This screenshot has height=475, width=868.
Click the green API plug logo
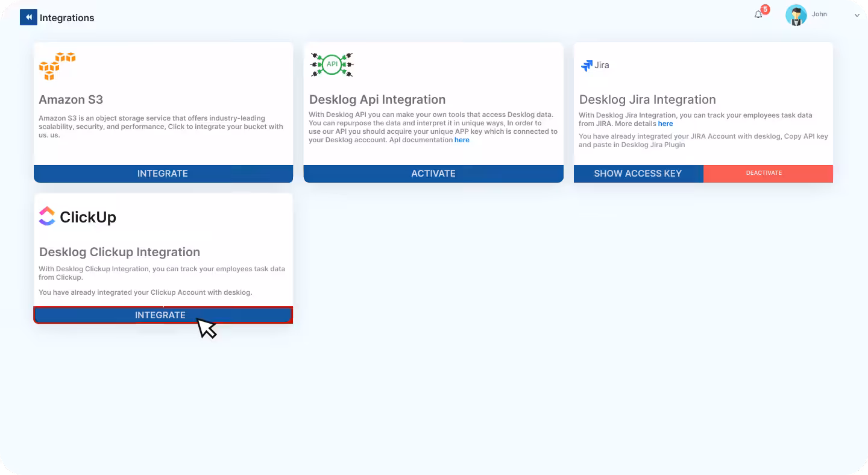tap(332, 64)
